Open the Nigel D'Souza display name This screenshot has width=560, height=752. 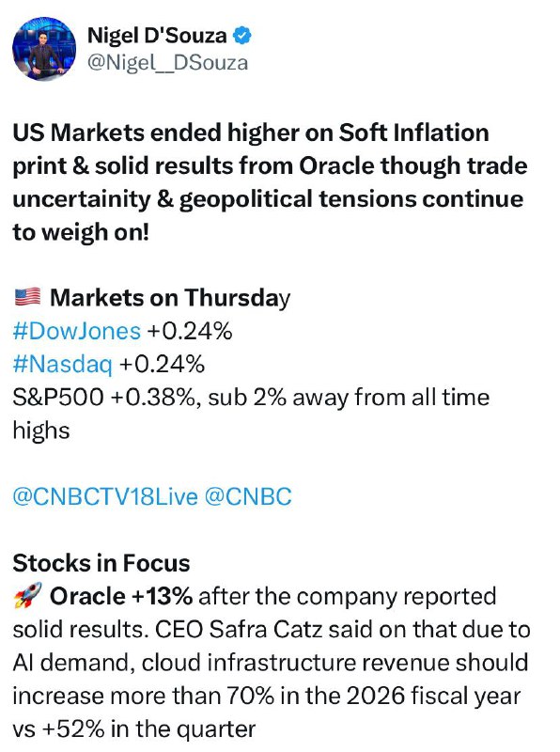[x=157, y=36]
